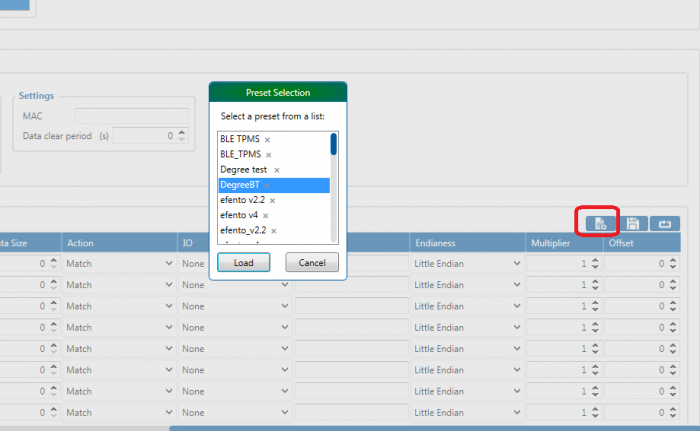Viewport: 700px width, 431px height.
Task: Remove the BLE_TPMS preset with x
Action: pos(270,155)
